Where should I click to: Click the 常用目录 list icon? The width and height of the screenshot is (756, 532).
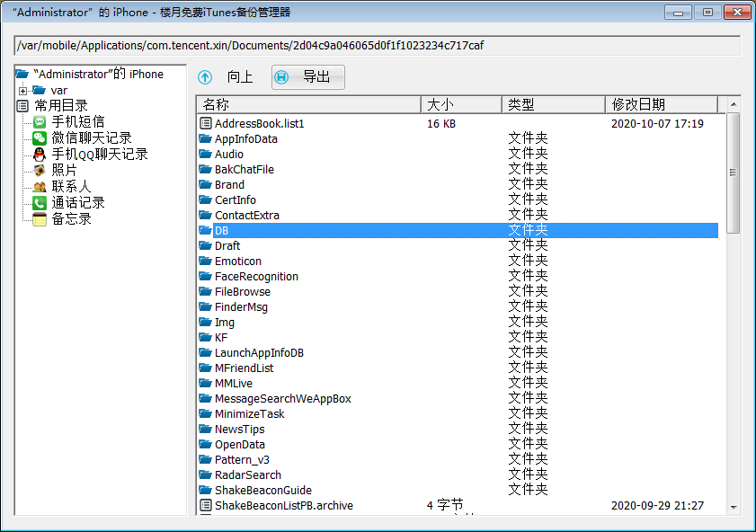coord(22,106)
